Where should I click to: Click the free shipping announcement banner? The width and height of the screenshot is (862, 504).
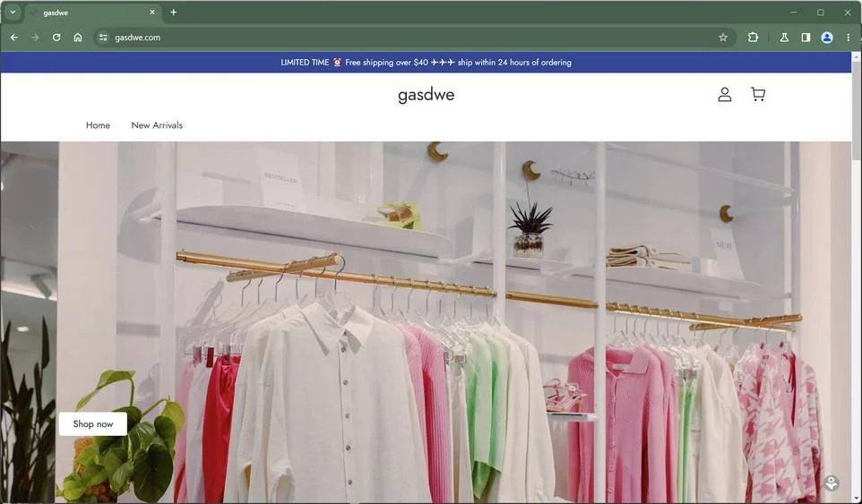point(426,63)
